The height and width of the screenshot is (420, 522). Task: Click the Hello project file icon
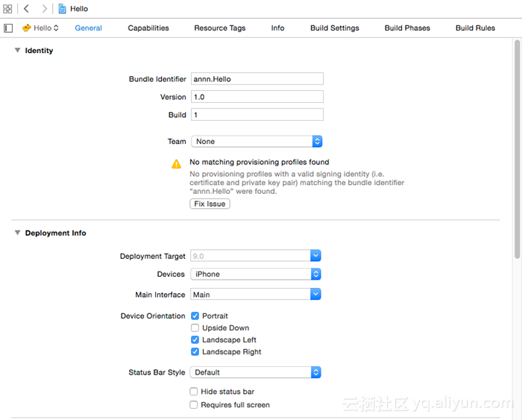(62, 9)
